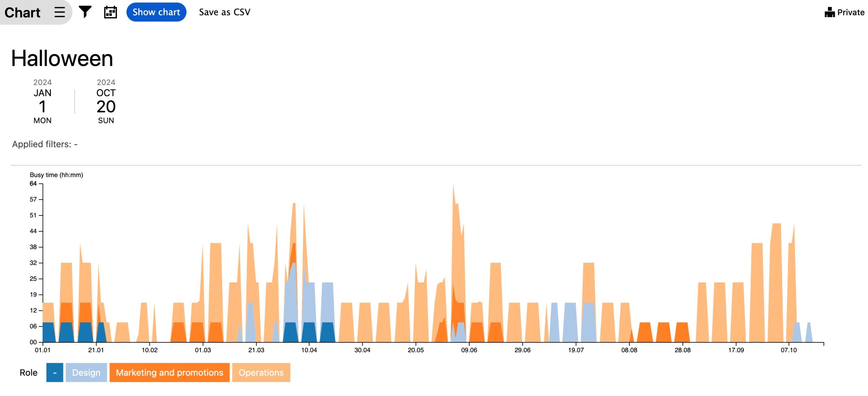Select the end date OCT 20
The height and width of the screenshot is (396, 868).
point(106,101)
